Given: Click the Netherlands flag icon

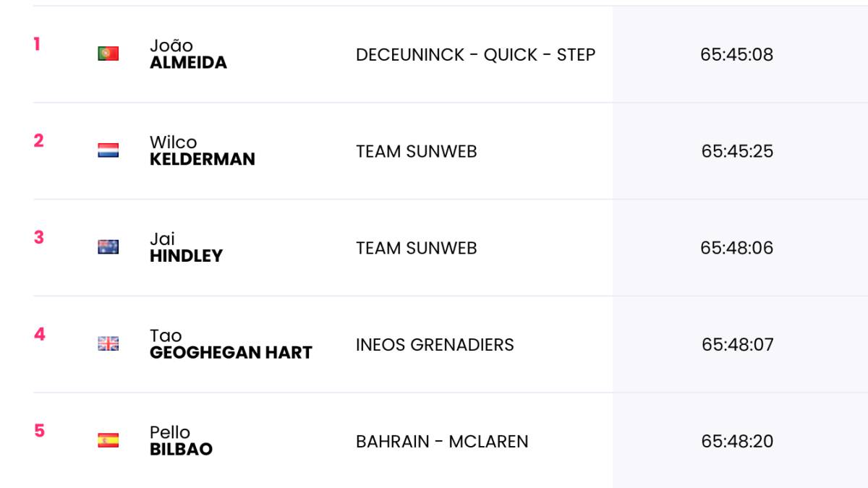Looking at the screenshot, I should tap(109, 150).
